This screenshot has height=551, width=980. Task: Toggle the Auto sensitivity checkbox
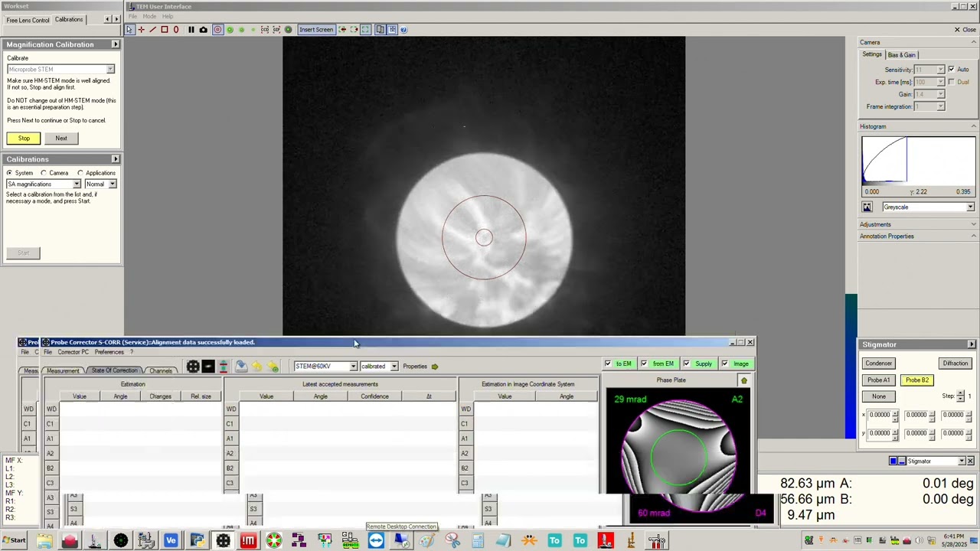[951, 70]
